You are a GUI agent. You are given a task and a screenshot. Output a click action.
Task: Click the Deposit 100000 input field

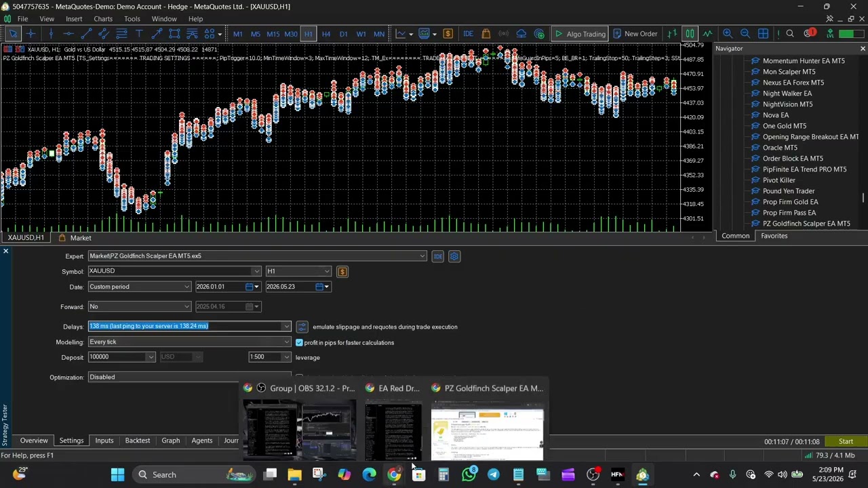tap(117, 357)
